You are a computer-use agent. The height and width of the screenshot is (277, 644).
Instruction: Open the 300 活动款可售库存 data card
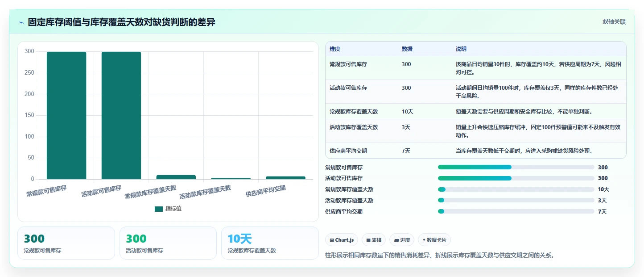(x=168, y=243)
